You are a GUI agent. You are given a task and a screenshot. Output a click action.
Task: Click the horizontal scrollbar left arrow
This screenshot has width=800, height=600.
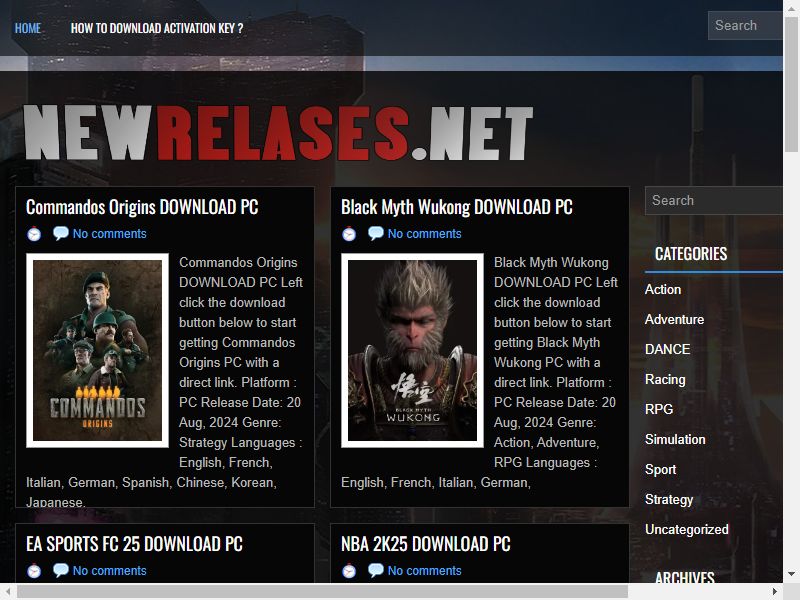(x=8, y=591)
